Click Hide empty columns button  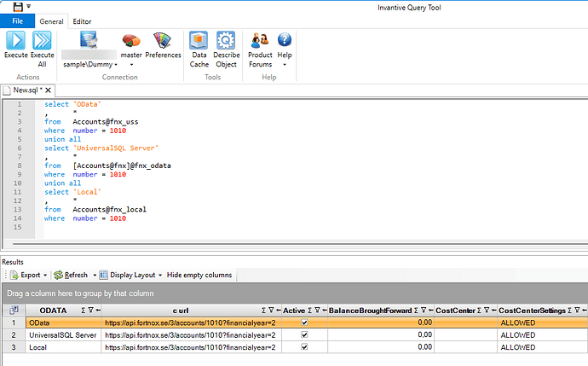coord(199,276)
